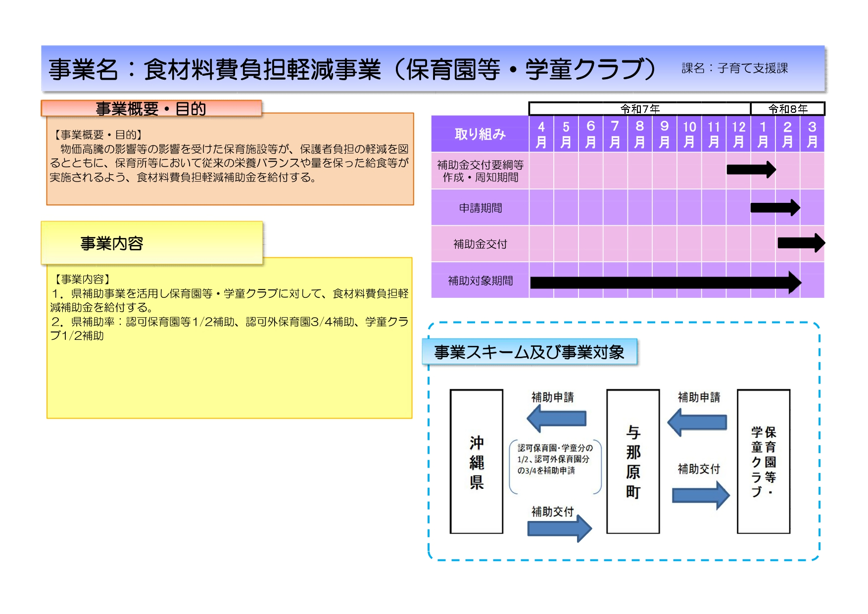The height and width of the screenshot is (614, 868).
Task: Click the black arrow in the 申請期間 row
Action: click(774, 208)
